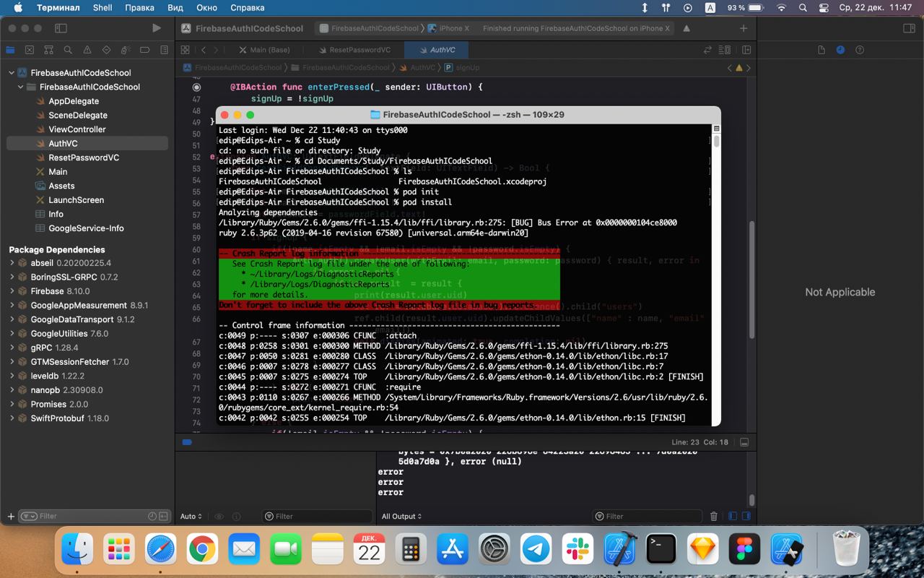Open the Project navigator folder icon

pos(10,50)
